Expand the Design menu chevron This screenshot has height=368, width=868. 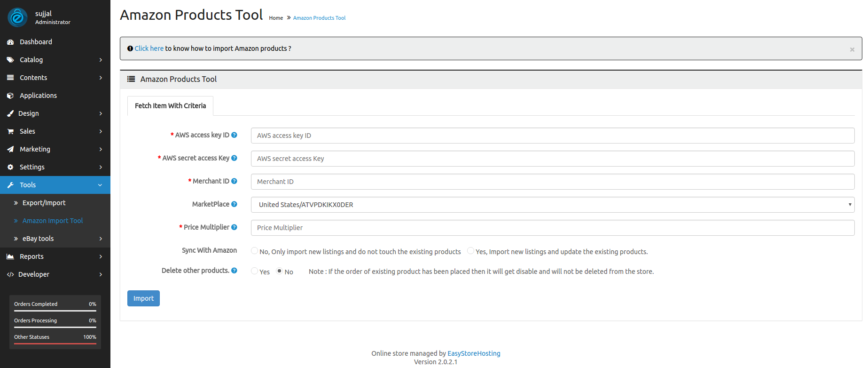tap(101, 113)
